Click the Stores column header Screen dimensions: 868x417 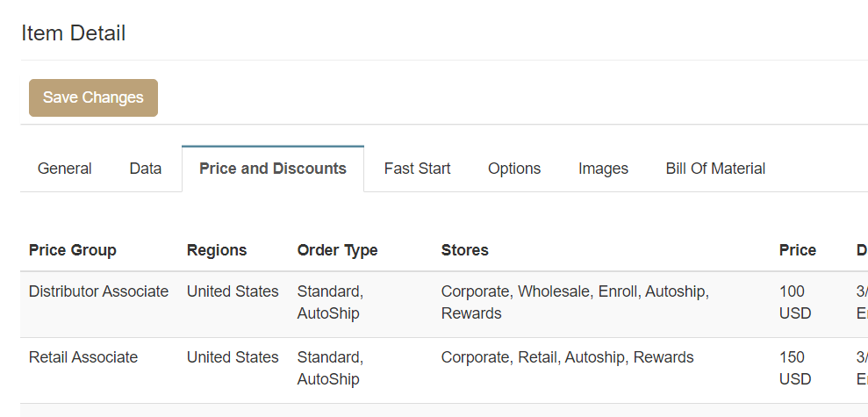tap(465, 250)
